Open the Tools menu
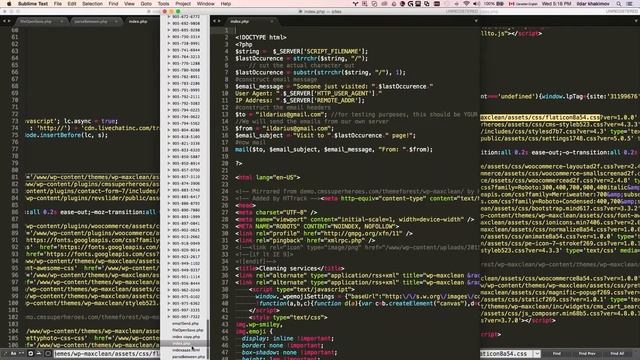Viewport: 640px width, 360px height. coord(163,4)
